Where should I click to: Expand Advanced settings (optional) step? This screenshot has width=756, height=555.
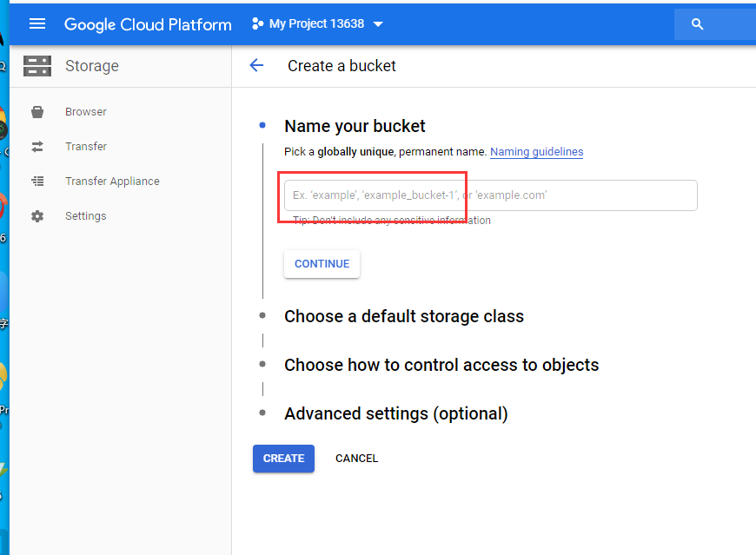coord(396,413)
